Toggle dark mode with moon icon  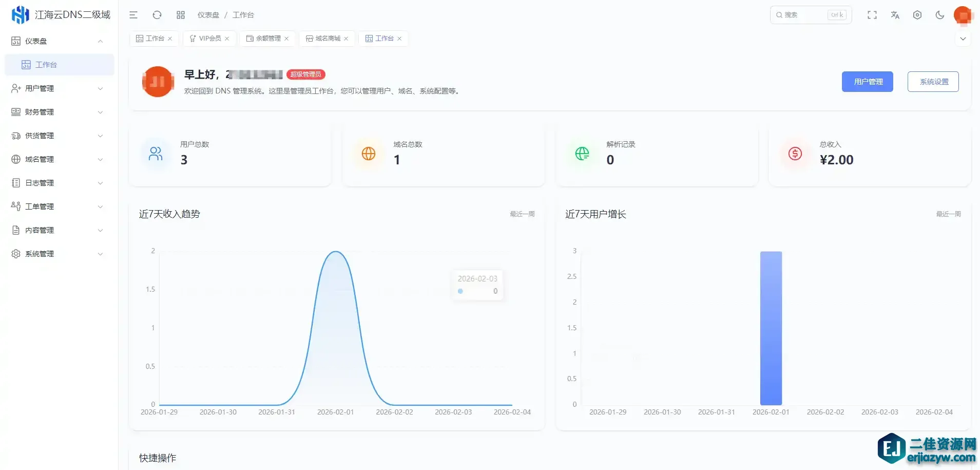(x=940, y=15)
